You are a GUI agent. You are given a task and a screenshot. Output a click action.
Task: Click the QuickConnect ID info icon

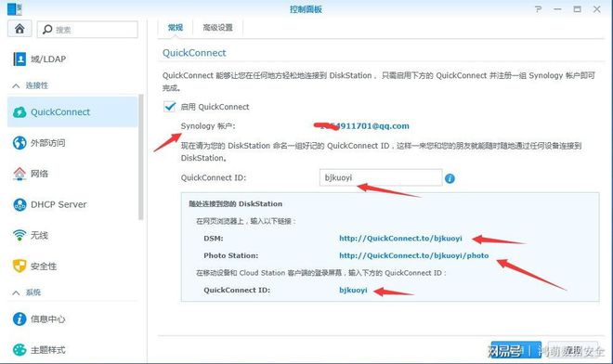click(x=450, y=178)
